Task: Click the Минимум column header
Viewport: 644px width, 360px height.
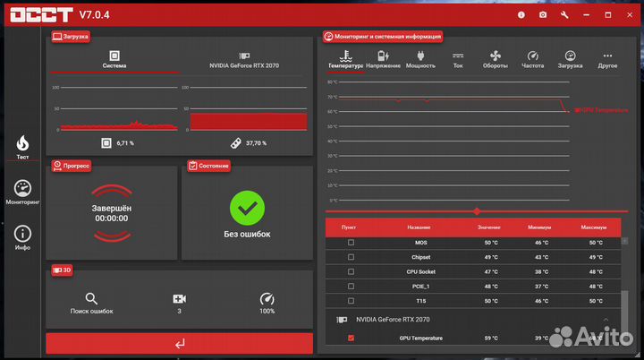Action: pos(539,227)
